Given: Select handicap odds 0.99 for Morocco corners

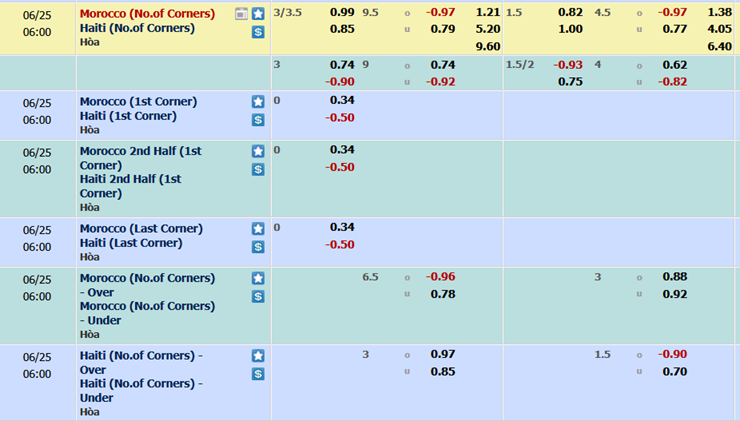Looking at the screenshot, I should point(342,12).
